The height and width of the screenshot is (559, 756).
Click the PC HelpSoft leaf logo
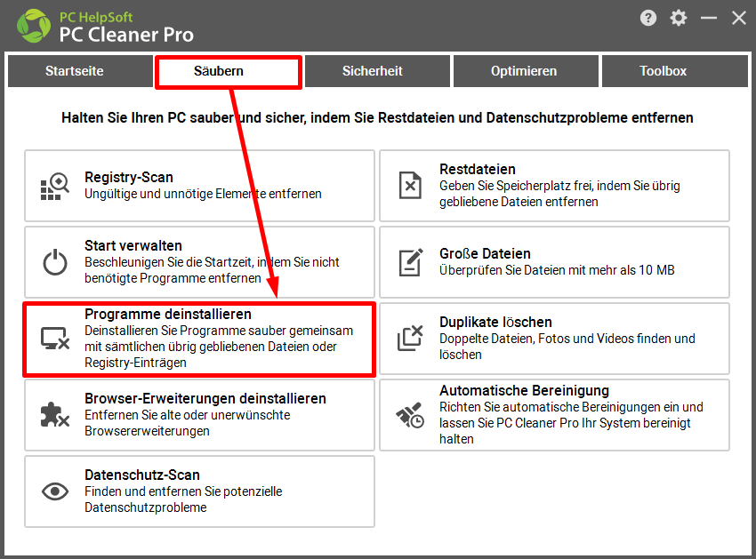tap(33, 26)
